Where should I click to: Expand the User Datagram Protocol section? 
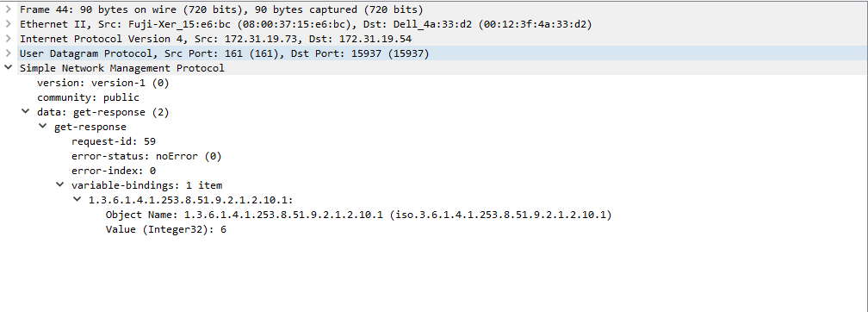8,53
